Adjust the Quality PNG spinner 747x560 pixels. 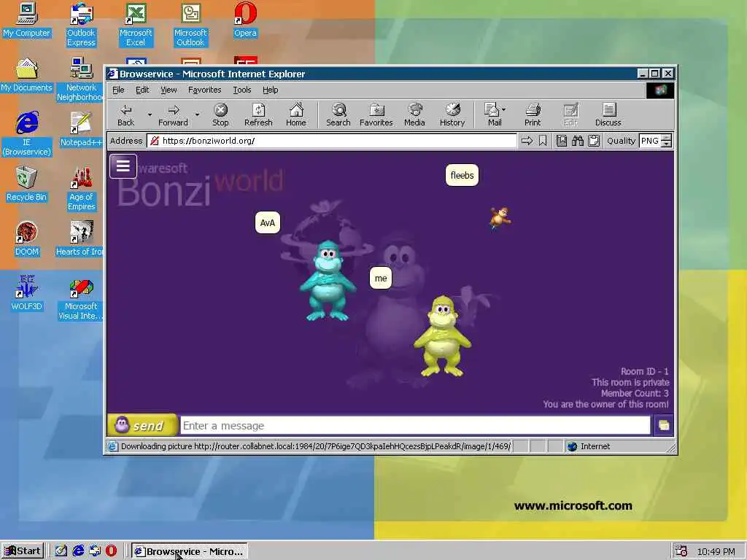[667, 141]
